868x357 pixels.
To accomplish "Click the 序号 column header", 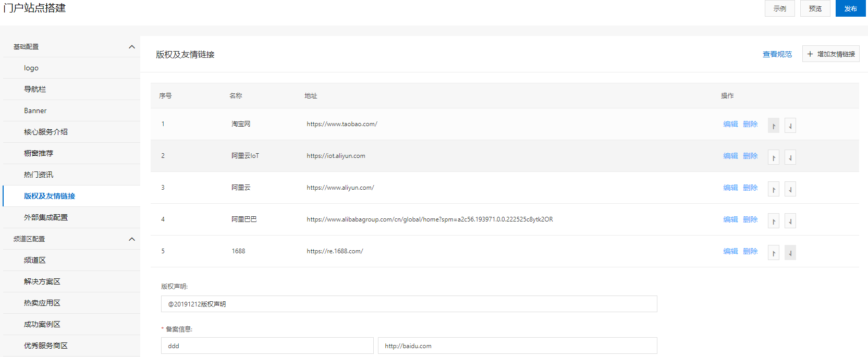I will point(165,96).
